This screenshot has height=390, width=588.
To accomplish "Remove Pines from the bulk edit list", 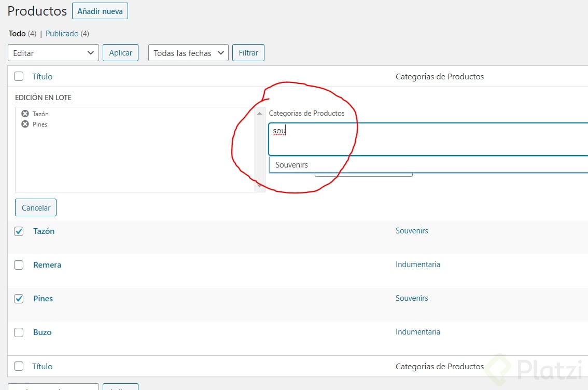I will 25,124.
